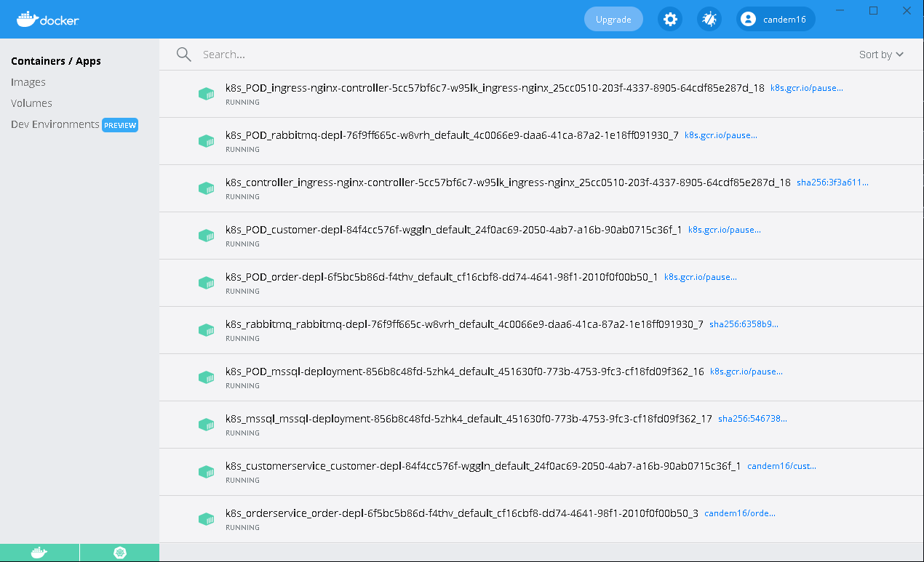Open candem16/cust image link

point(781,466)
